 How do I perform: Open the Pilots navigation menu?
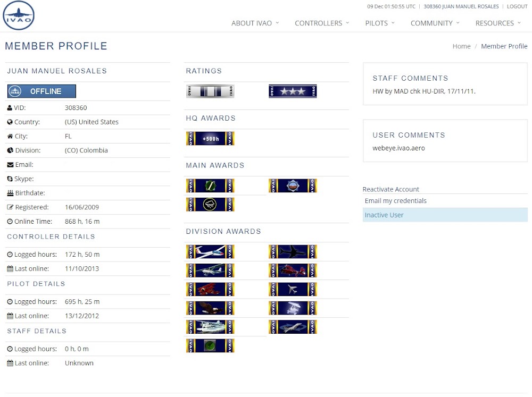pyautogui.click(x=380, y=23)
